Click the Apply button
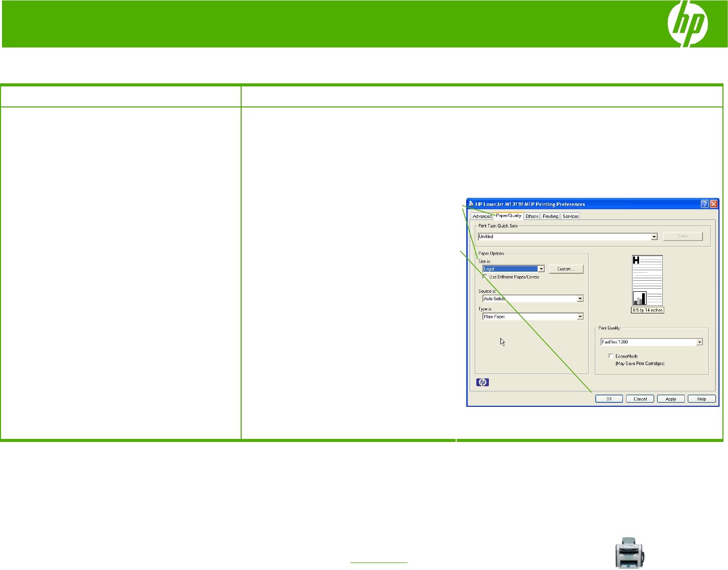 (671, 399)
